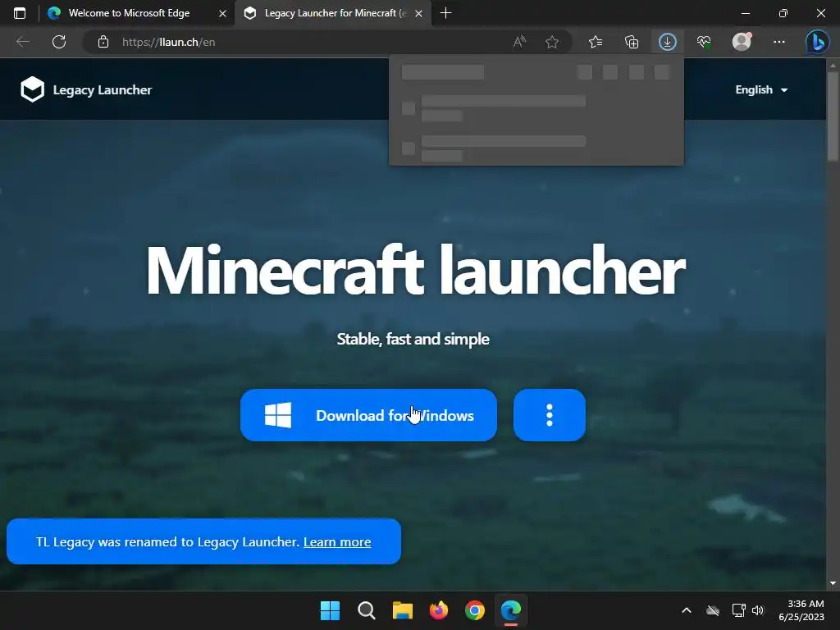Open Edge Settings and more menu
The image size is (840, 630).
tap(779, 42)
